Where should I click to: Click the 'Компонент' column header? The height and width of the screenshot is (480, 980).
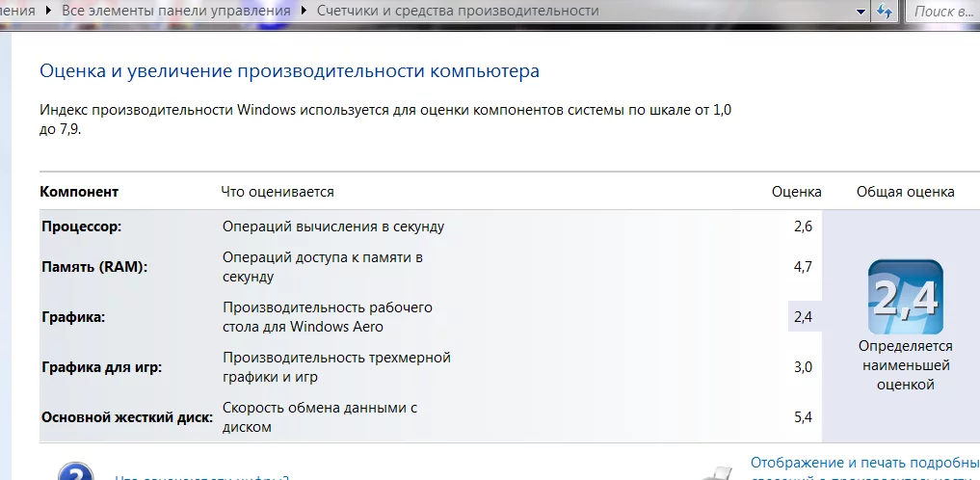[79, 192]
